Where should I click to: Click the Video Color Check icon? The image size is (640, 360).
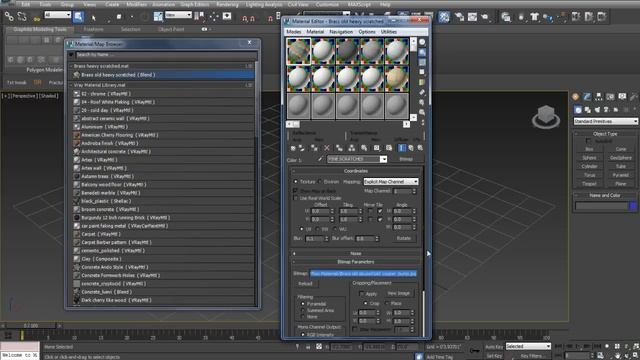(x=422, y=82)
